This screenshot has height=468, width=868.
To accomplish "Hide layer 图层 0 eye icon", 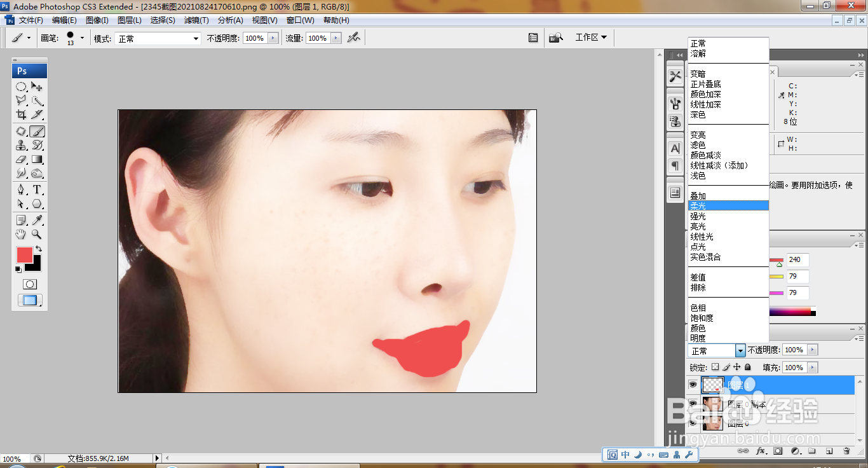I will 693,423.
